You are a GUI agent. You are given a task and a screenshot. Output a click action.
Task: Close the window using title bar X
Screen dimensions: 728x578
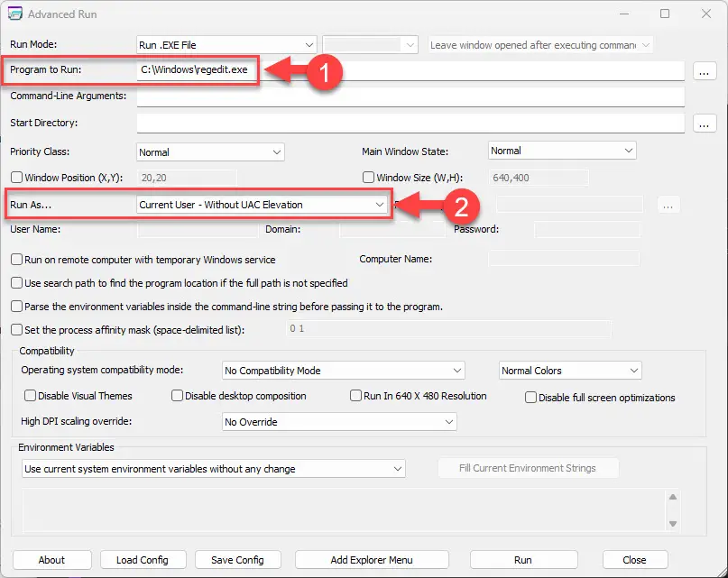(x=706, y=14)
